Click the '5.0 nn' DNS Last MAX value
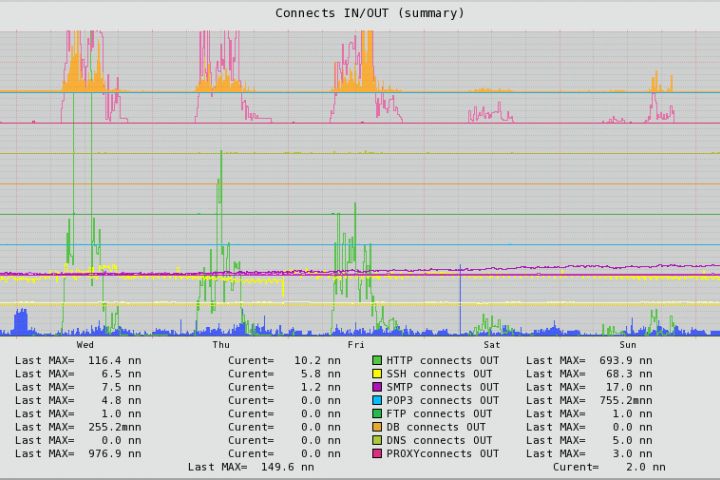The width and height of the screenshot is (720, 480). (632, 440)
